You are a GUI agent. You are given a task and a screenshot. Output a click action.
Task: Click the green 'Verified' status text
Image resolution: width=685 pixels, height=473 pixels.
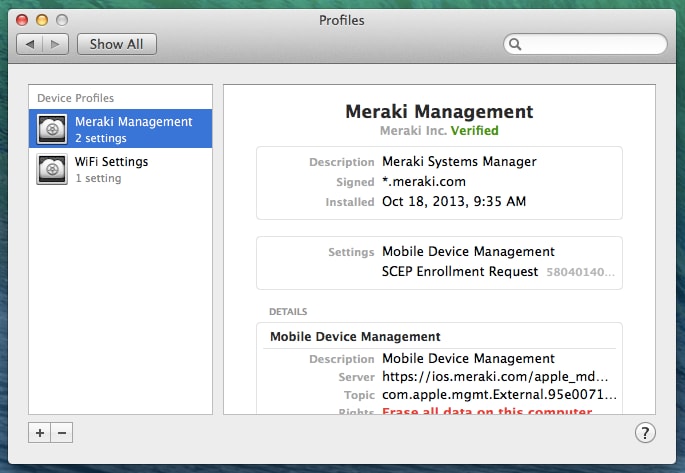[474, 131]
